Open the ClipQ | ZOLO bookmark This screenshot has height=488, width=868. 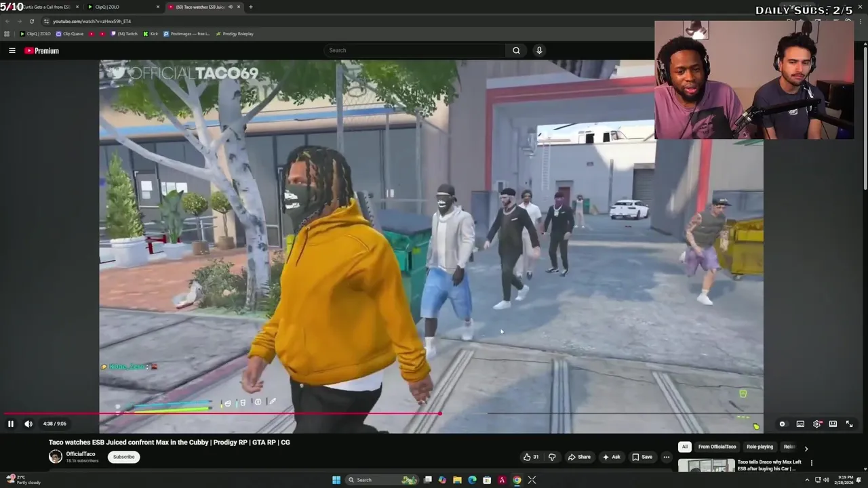point(35,34)
